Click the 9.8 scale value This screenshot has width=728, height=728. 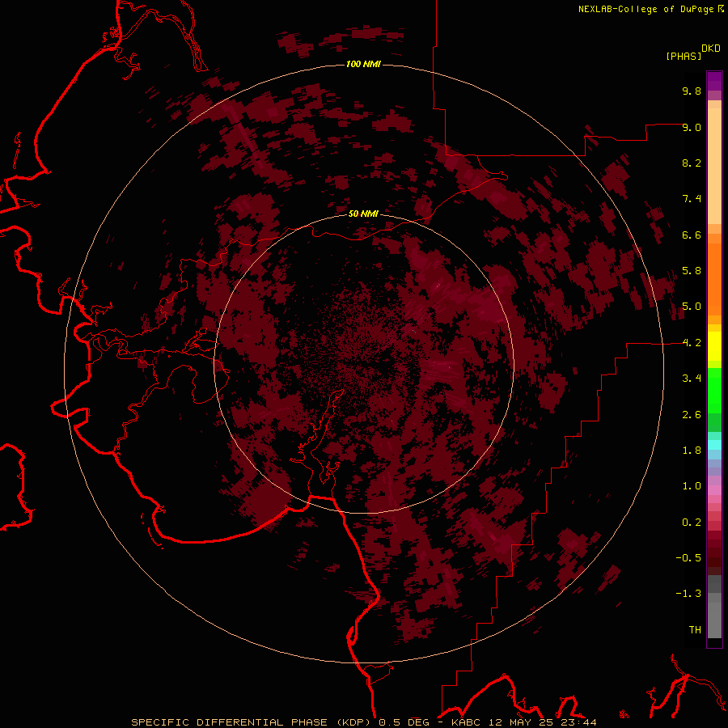(692, 91)
